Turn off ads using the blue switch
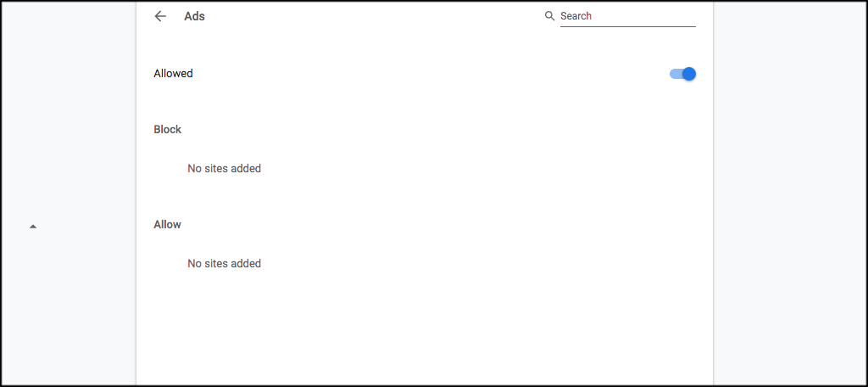 click(x=682, y=74)
